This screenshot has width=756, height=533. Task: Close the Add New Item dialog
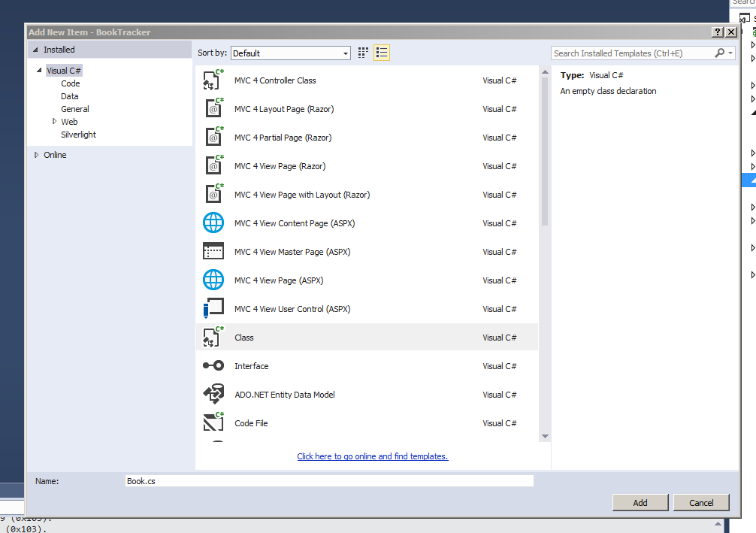[x=731, y=32]
